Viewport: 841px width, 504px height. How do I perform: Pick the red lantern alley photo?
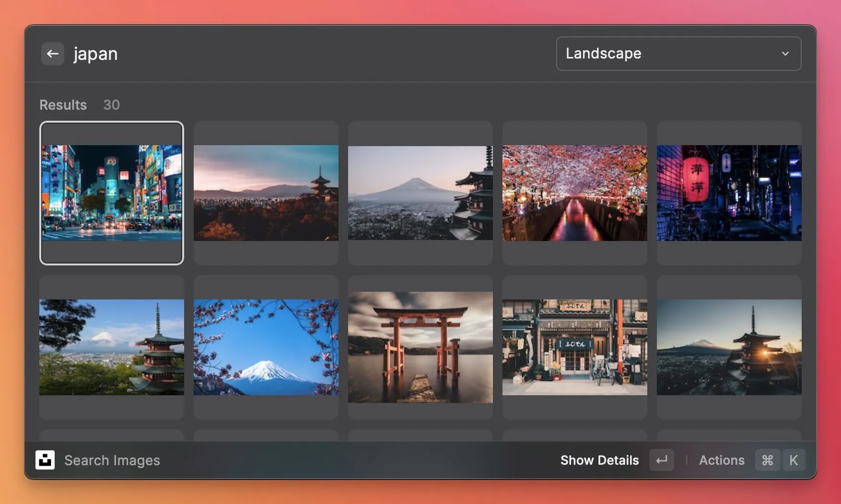coord(729,193)
